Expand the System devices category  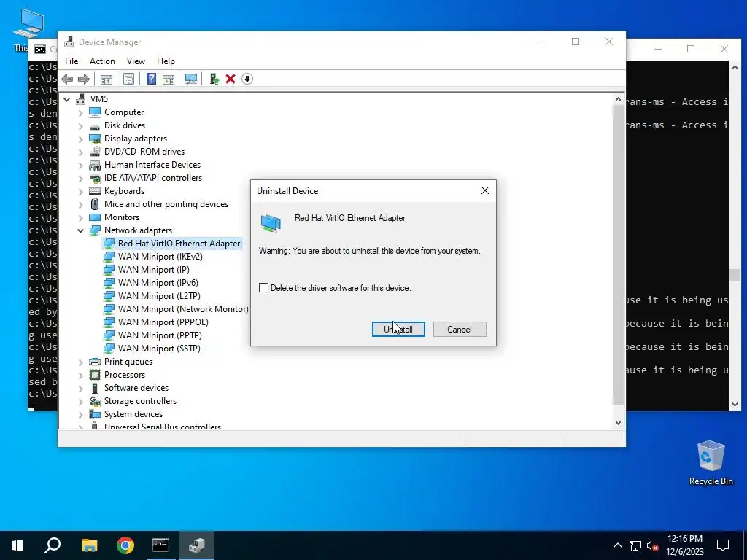pos(80,414)
